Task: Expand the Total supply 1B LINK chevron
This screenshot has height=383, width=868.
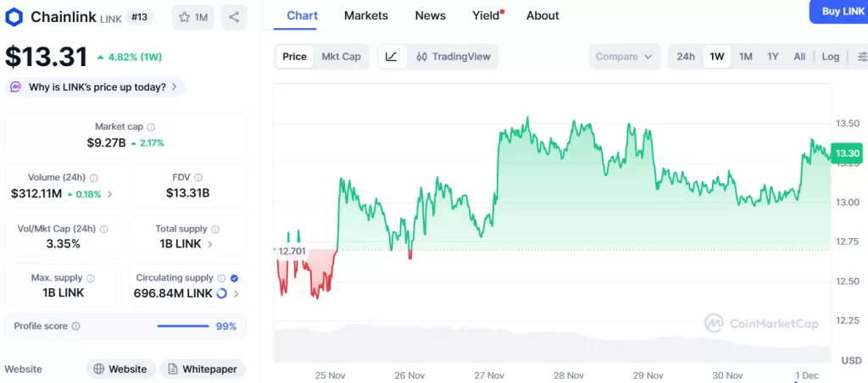Action: coord(210,244)
